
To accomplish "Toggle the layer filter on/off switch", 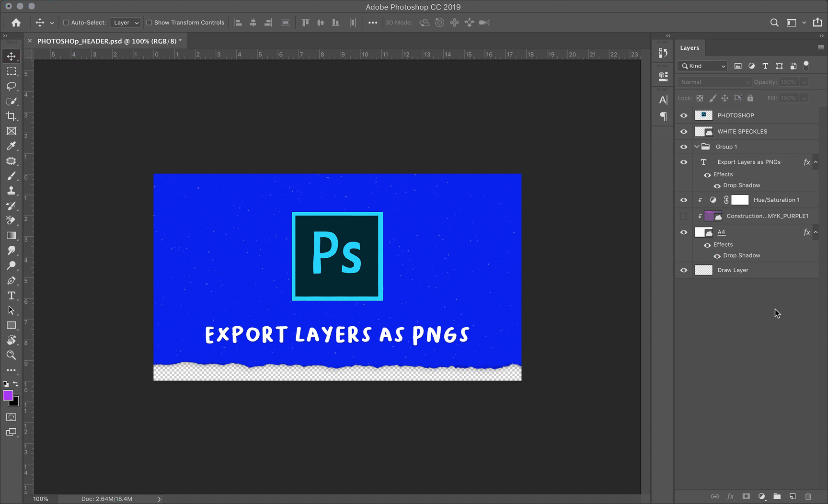I will 806,65.
